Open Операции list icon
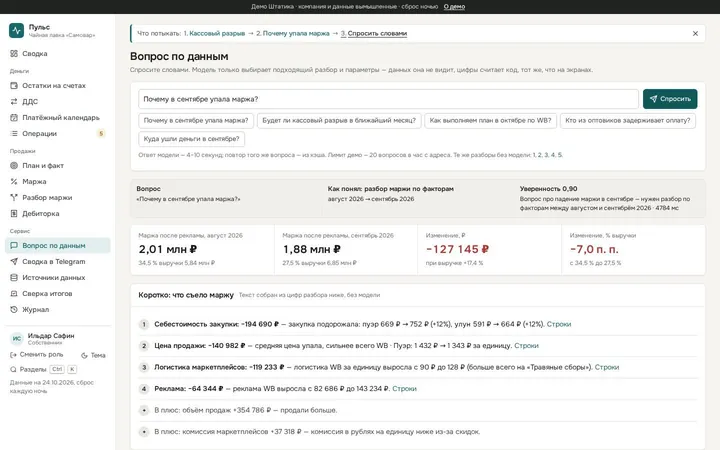This screenshot has height=450, width=720. [14, 134]
